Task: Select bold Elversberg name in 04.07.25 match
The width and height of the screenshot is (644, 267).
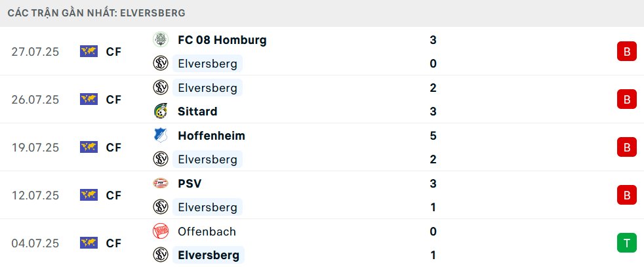Action: tap(209, 255)
